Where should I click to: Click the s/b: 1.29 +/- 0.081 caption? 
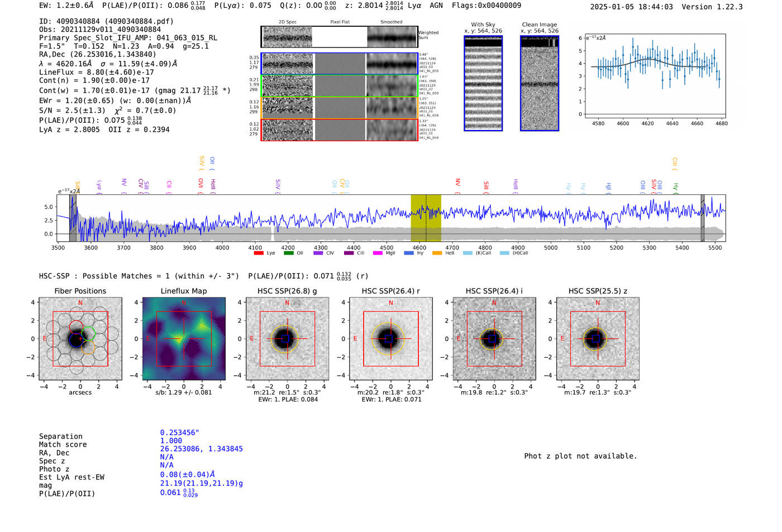pyautogui.click(x=184, y=392)
